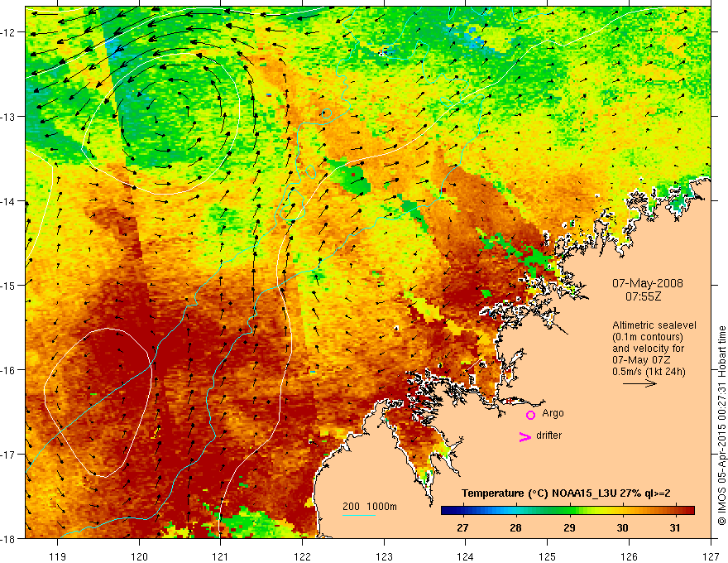Click the date text 07-May-2008
The width and height of the screenshot is (728, 563).
648,283
